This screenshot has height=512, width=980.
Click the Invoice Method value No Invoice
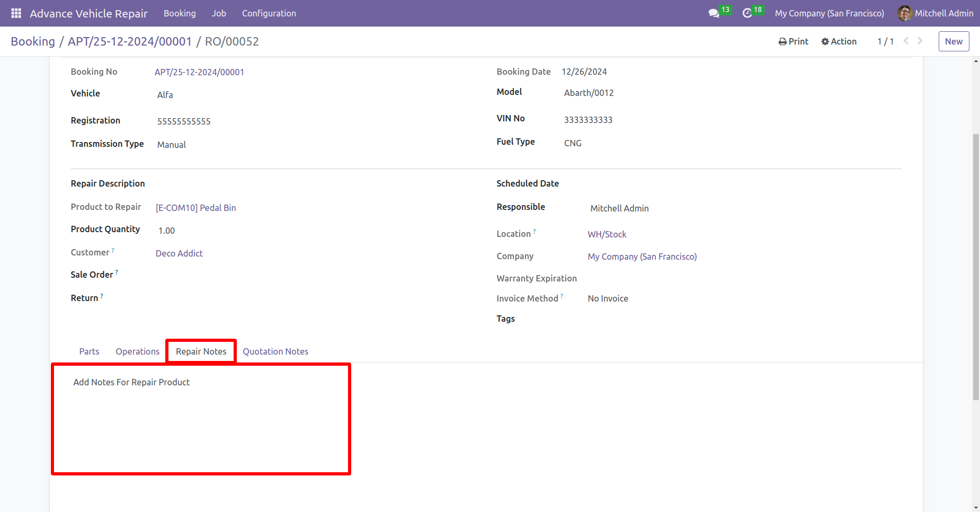click(608, 298)
